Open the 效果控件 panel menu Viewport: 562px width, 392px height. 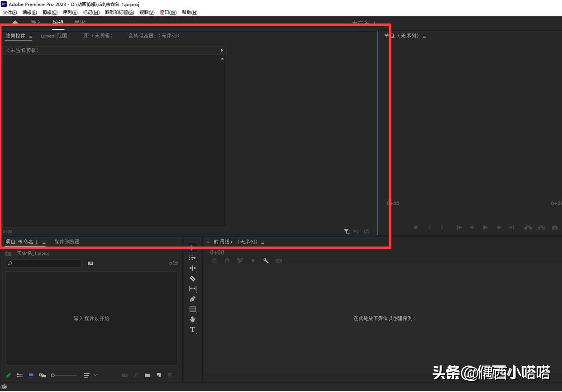click(x=30, y=36)
